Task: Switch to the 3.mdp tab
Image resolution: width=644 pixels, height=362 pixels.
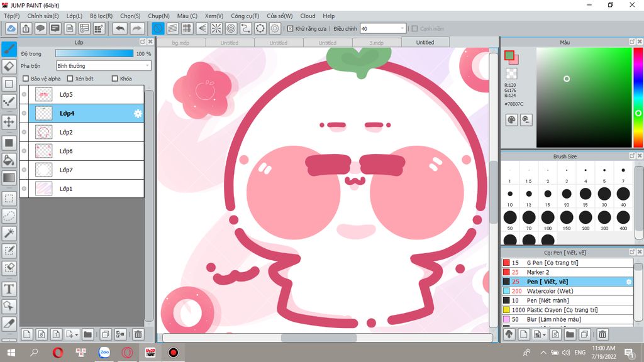Action: pos(376,43)
